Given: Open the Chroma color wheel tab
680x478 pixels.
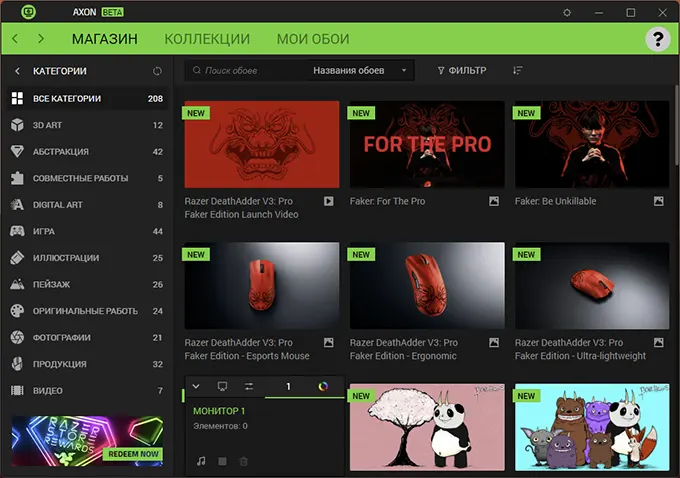Looking at the screenshot, I should [323, 386].
